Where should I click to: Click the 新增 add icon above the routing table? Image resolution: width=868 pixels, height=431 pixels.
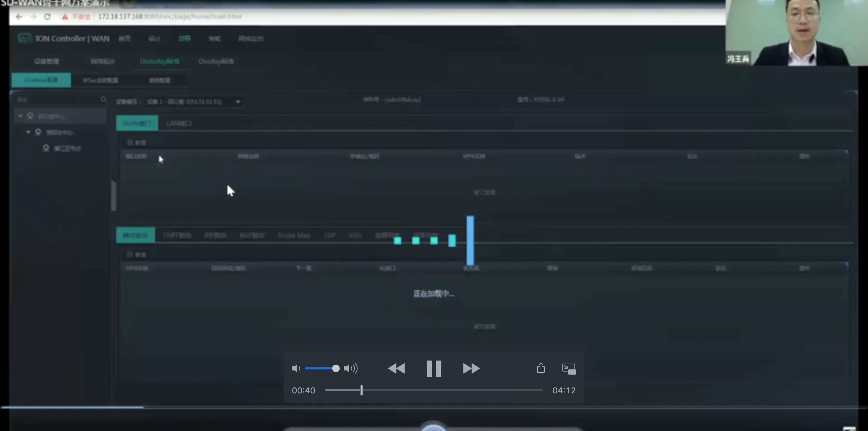130,254
